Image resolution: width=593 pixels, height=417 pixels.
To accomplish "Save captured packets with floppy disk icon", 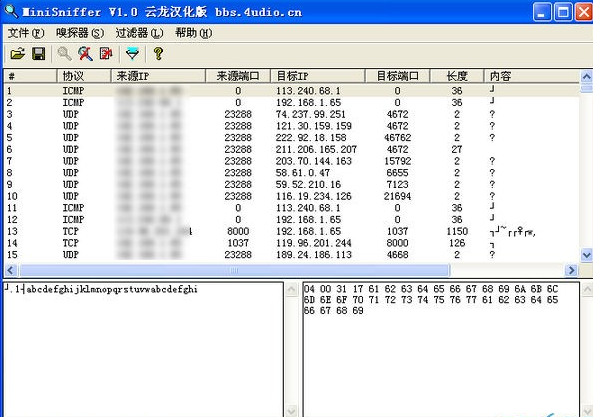I will pos(39,54).
